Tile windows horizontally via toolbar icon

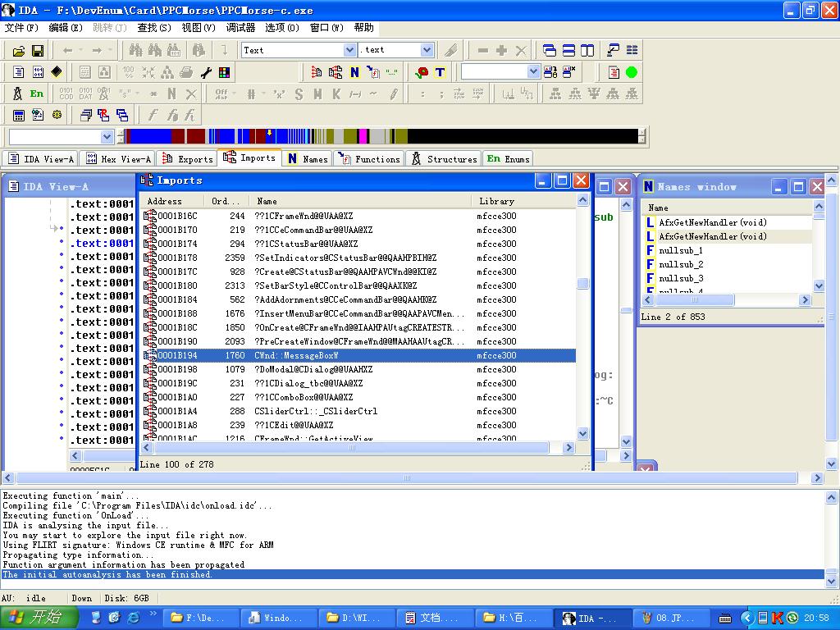click(568, 51)
